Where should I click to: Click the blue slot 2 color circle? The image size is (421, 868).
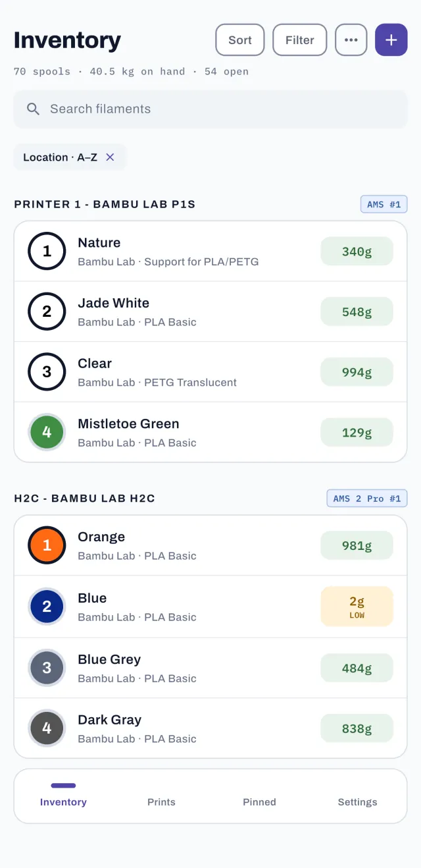coord(47,607)
